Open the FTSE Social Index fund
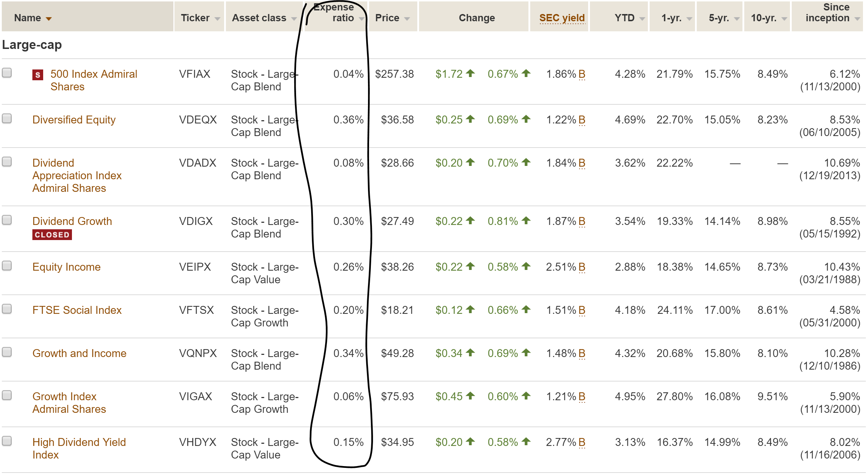 (x=77, y=310)
